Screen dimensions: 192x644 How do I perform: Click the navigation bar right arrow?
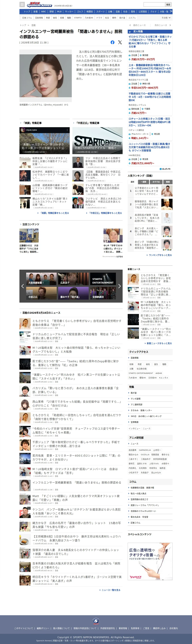pyautogui.click(x=171, y=11)
